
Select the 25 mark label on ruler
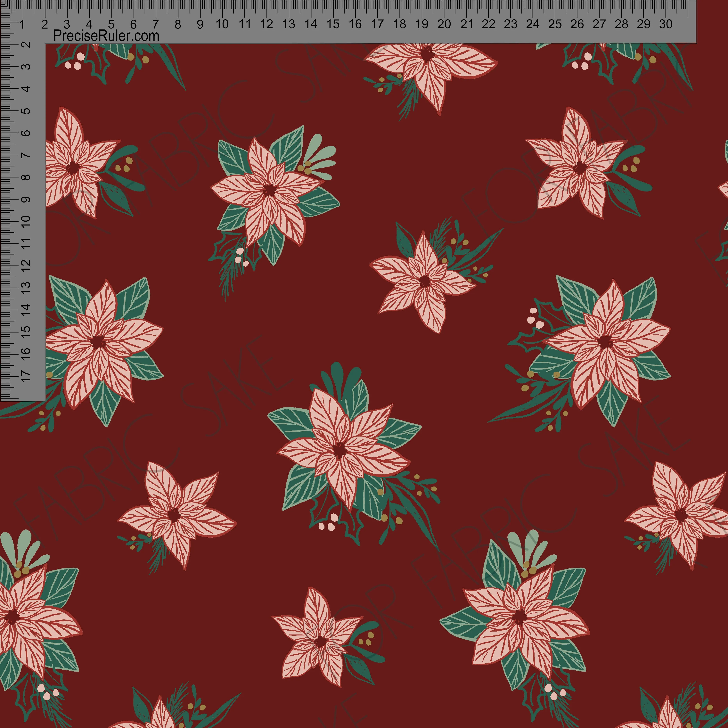555,24
